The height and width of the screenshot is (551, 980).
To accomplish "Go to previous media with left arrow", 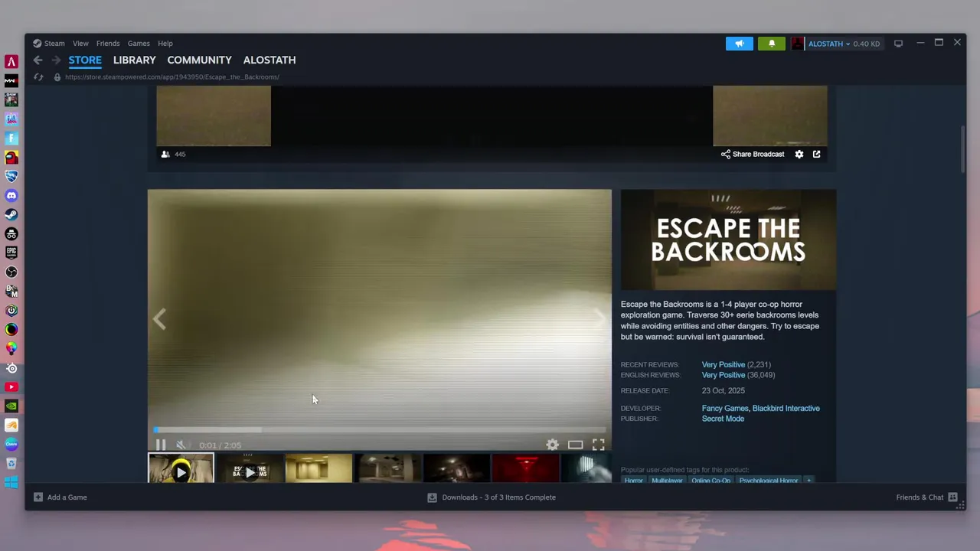I will point(159,319).
